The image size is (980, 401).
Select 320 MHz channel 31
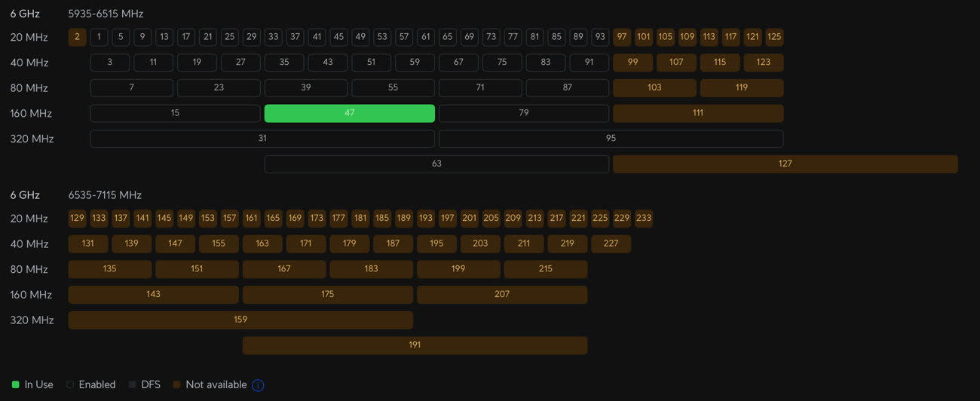point(262,139)
